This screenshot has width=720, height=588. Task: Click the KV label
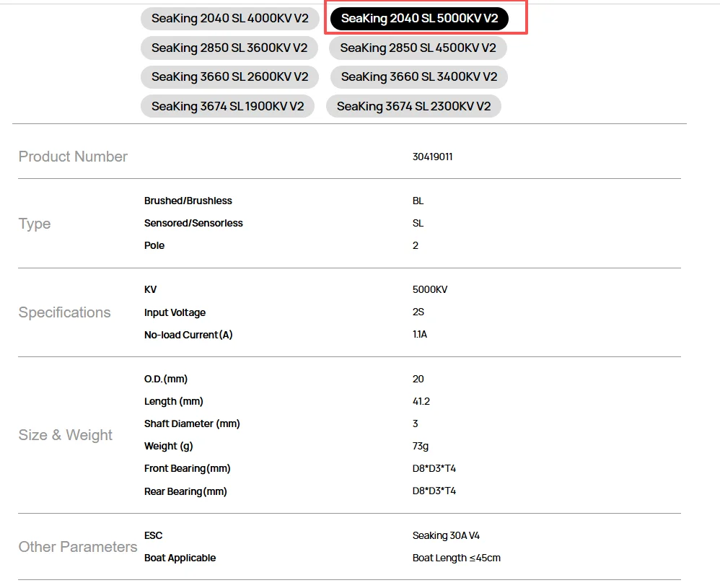click(150, 289)
